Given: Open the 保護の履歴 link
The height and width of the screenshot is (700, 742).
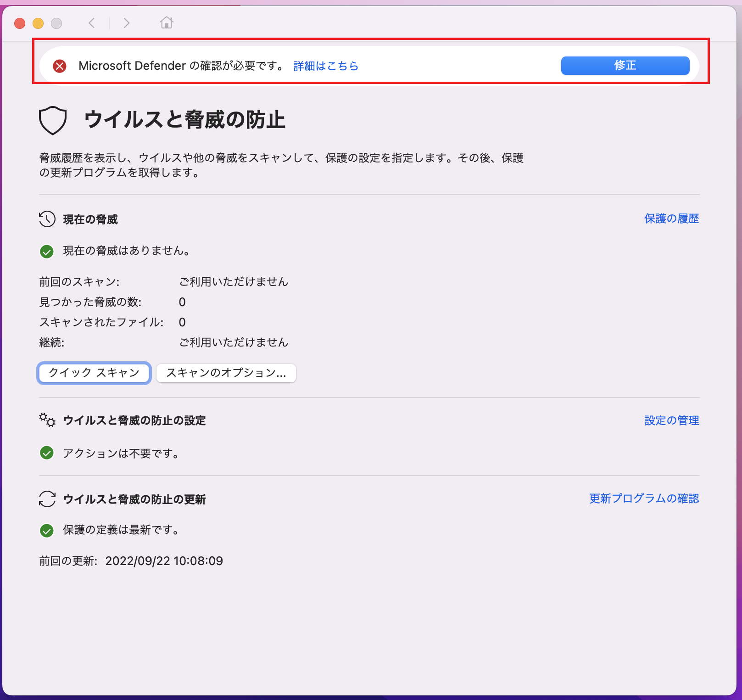Looking at the screenshot, I should point(672,219).
